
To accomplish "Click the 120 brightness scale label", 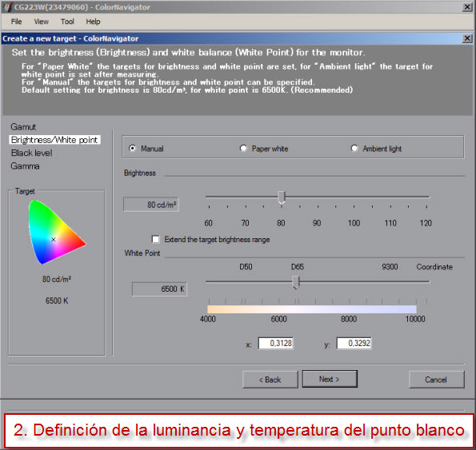I will [x=426, y=223].
